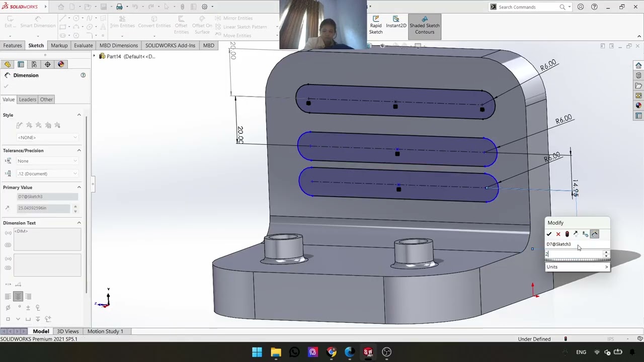Collapse the Dimension Text section
The image size is (644, 362).
pyautogui.click(x=79, y=223)
